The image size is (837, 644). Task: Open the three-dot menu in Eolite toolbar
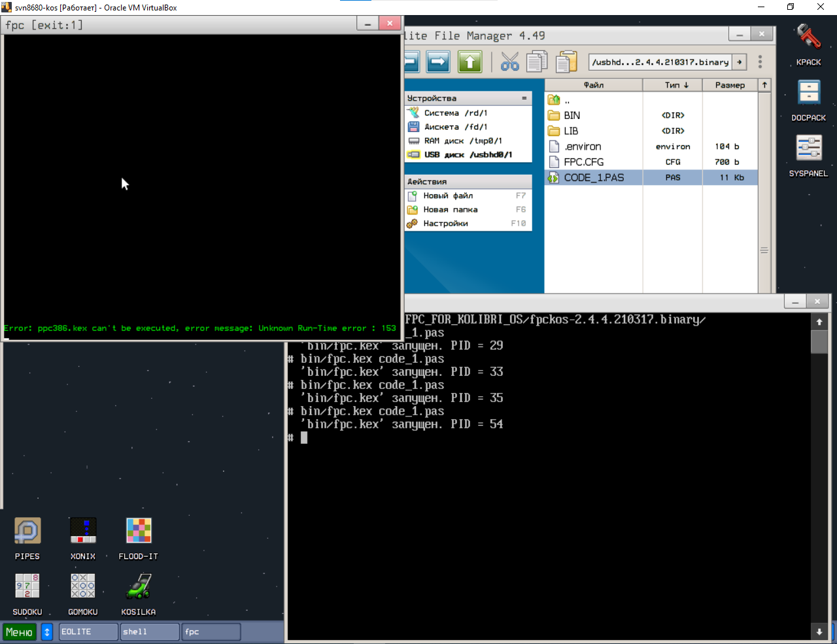pyautogui.click(x=760, y=62)
